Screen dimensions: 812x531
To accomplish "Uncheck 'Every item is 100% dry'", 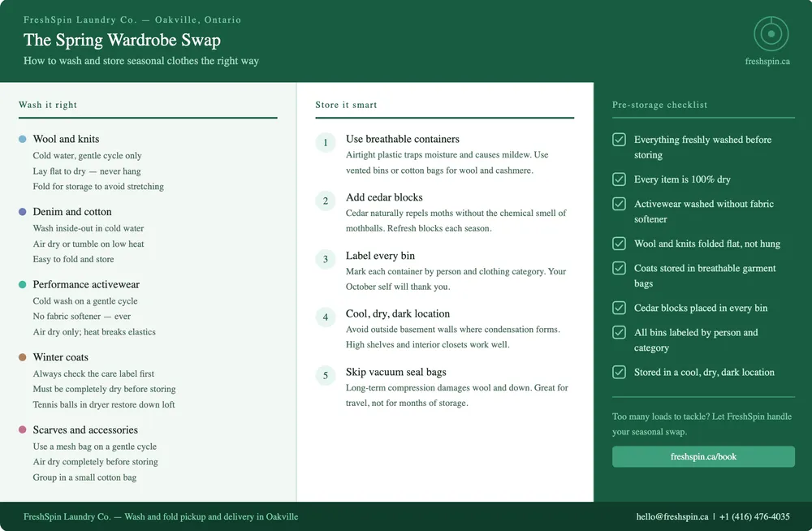I will point(620,179).
